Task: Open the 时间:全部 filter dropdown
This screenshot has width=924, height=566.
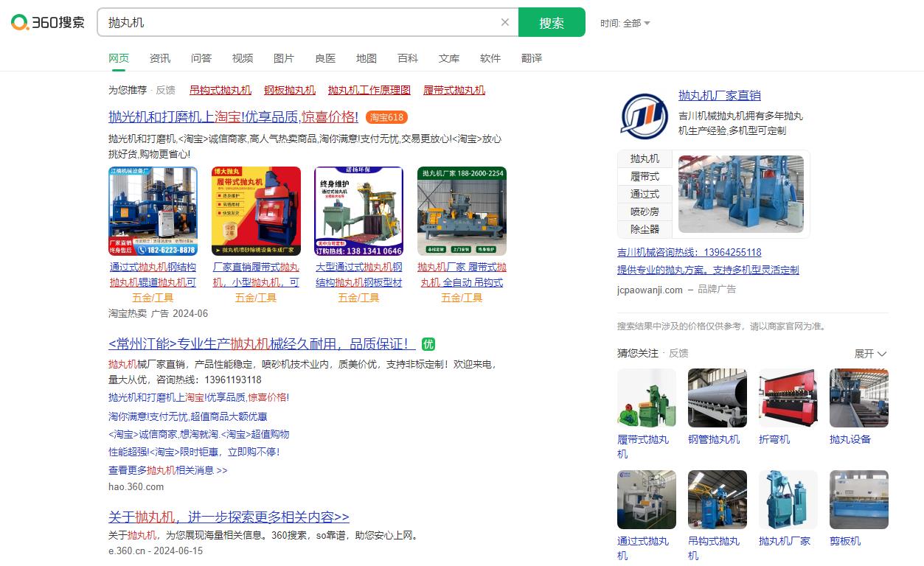Action: [626, 23]
